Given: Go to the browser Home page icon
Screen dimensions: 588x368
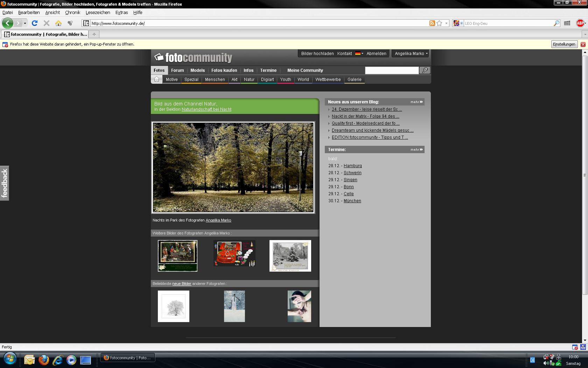Looking at the screenshot, I should pyautogui.click(x=58, y=23).
